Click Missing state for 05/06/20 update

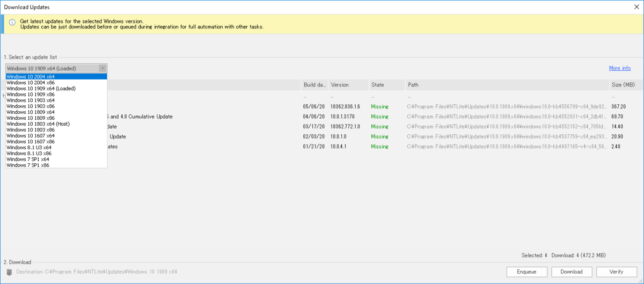(379, 107)
